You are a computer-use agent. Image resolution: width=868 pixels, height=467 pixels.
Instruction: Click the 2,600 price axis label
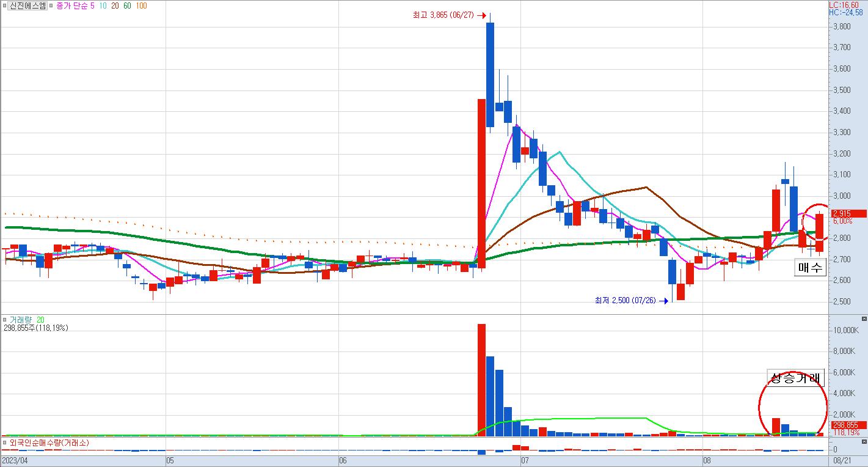842,281
